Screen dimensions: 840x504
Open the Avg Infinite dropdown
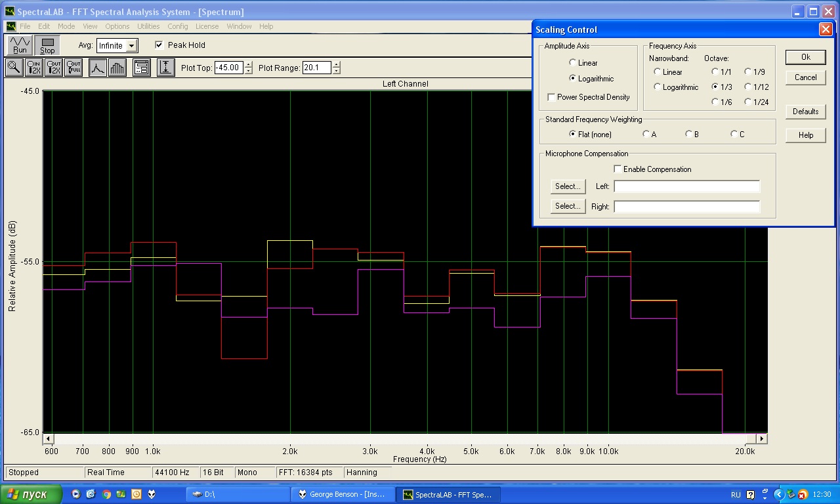(x=131, y=46)
